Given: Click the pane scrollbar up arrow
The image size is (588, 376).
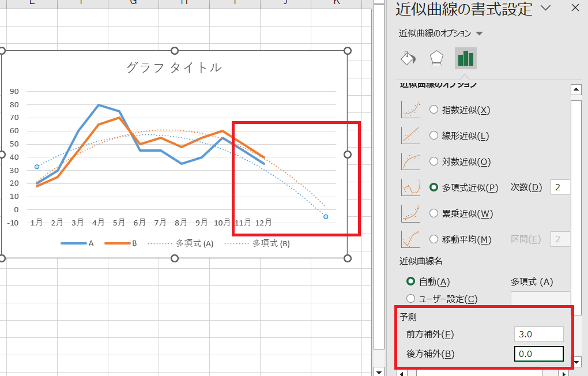Looking at the screenshot, I should click(x=577, y=89).
